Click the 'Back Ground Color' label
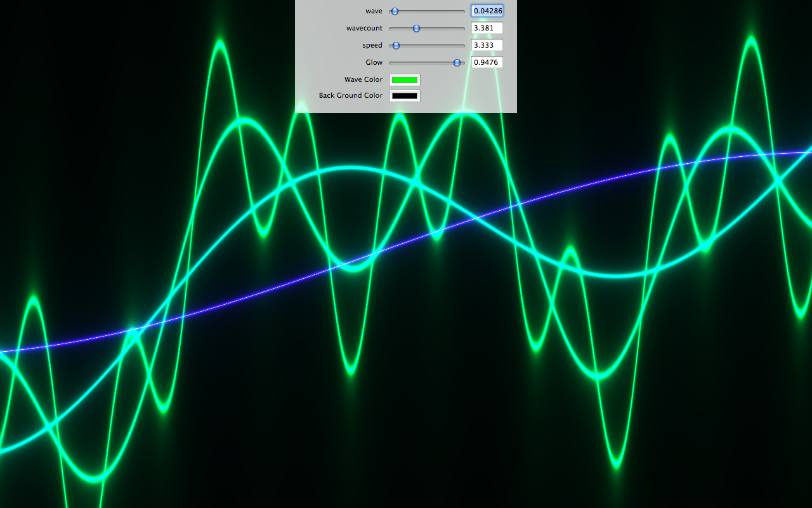Image resolution: width=812 pixels, height=508 pixels. tap(351, 95)
